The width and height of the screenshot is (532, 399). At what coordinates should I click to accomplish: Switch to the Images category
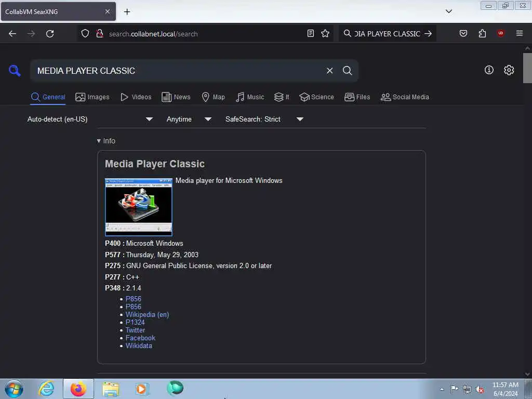click(92, 97)
